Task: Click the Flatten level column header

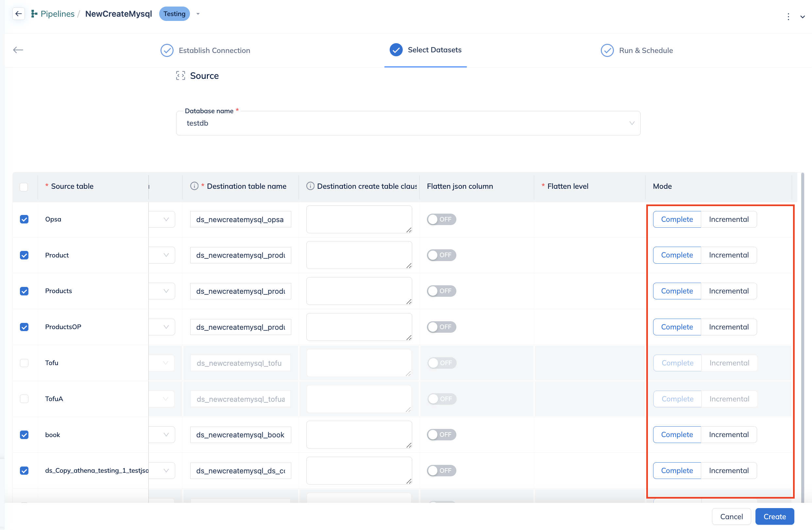Action: coord(590,186)
